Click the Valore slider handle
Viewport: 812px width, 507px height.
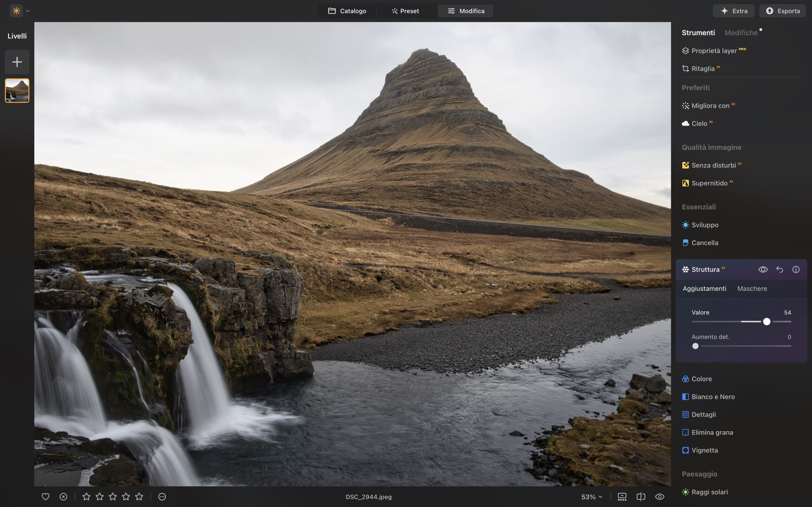(766, 322)
